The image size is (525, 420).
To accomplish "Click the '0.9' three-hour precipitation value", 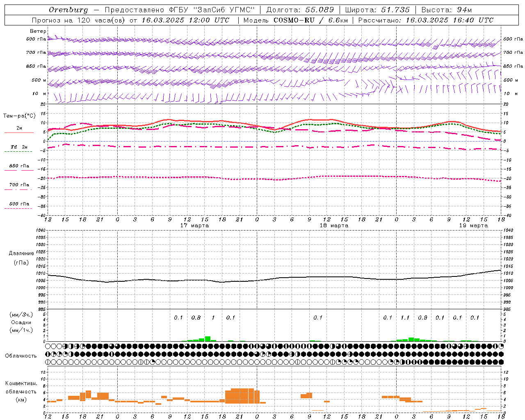I will [x=422, y=317].
